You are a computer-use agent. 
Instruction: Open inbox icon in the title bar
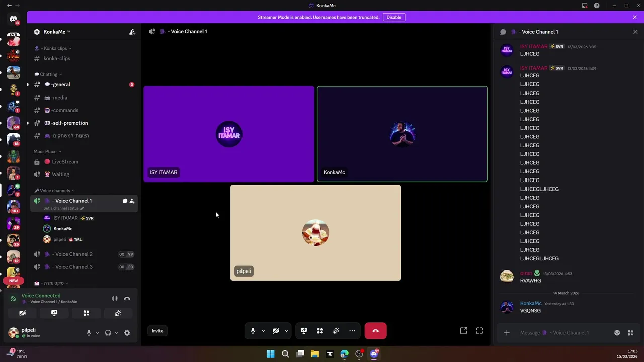[585, 6]
